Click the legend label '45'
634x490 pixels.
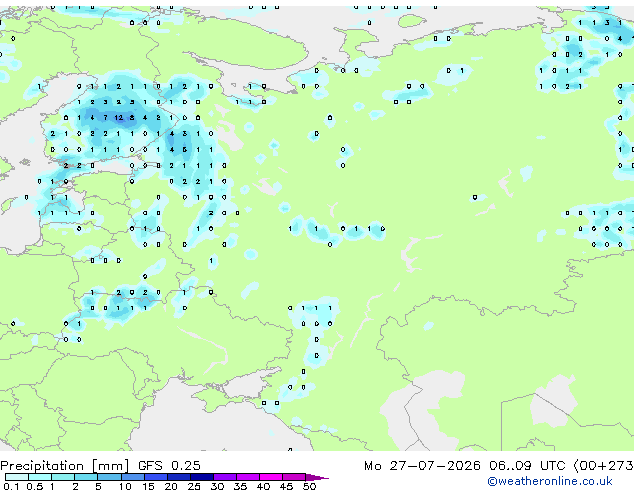[286, 486]
